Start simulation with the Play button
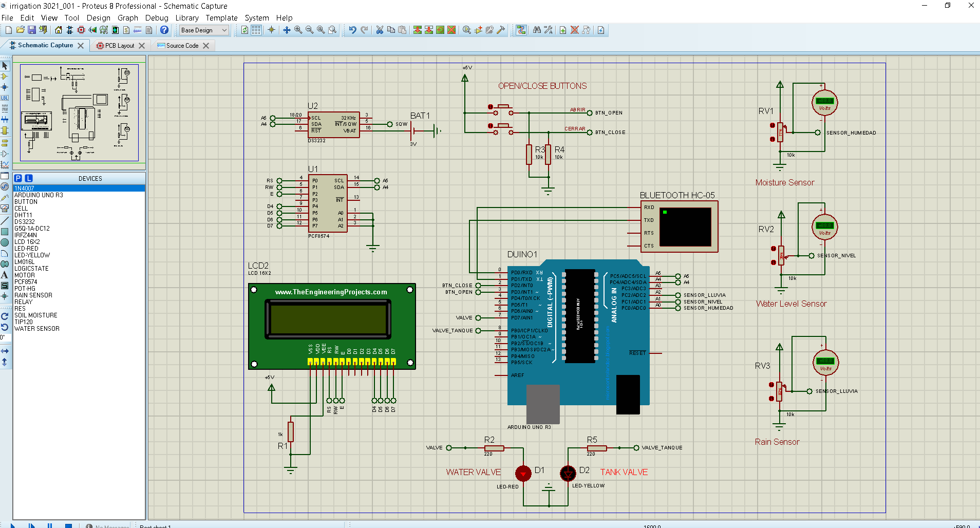The image size is (980, 528). 13,525
